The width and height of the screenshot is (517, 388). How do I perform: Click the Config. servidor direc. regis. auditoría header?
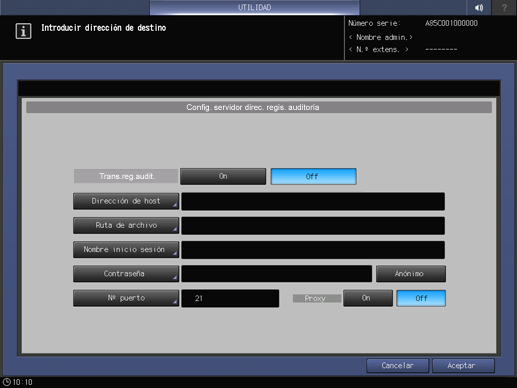(259, 107)
